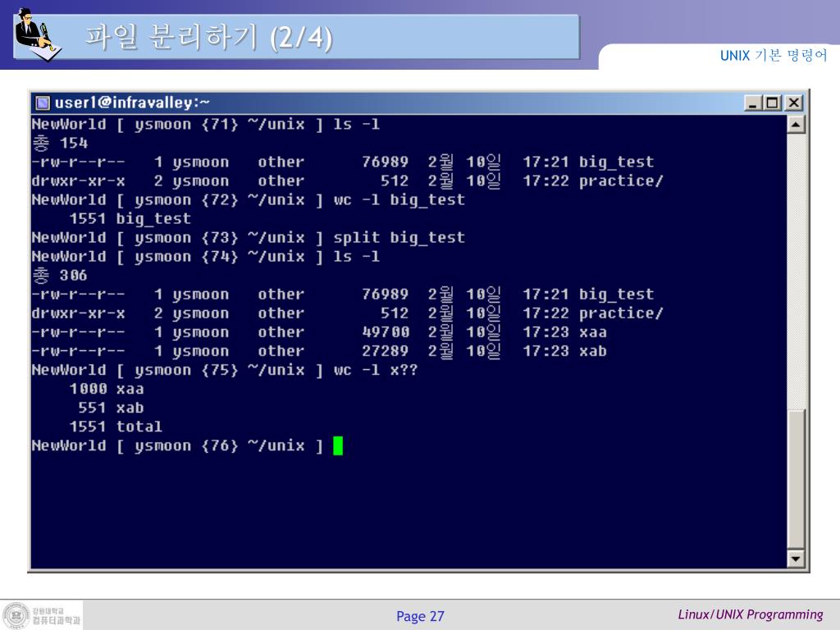Viewport: 840px width, 630px height.
Task: Click the scrollbar down arrow
Action: 796,559
